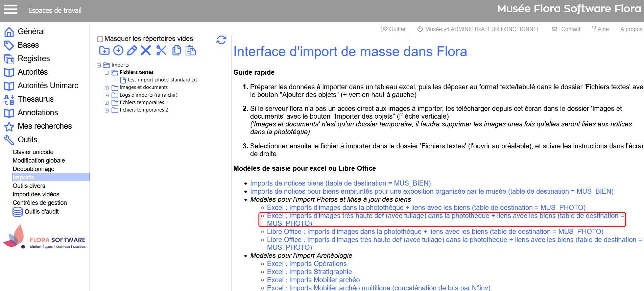Open the Général section home icon
The height and width of the screenshot is (291, 644).
9,32
